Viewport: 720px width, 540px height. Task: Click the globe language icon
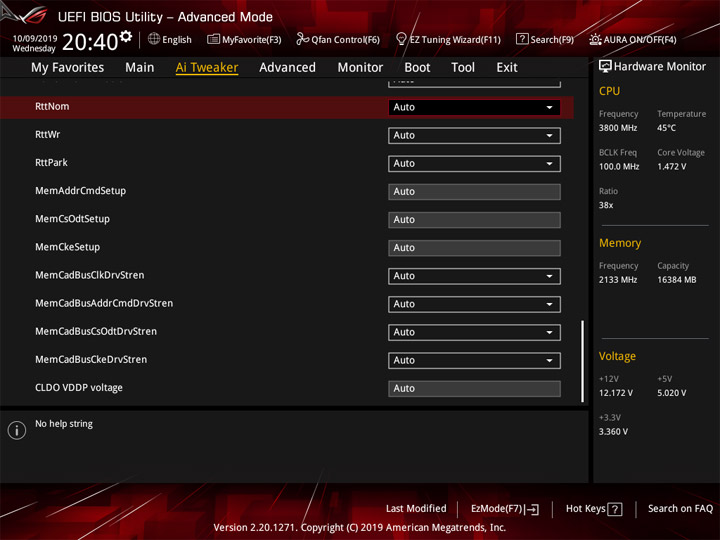[x=154, y=39]
